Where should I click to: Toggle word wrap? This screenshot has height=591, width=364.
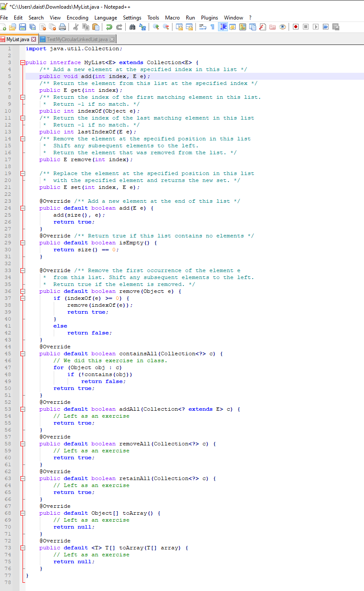click(204, 27)
